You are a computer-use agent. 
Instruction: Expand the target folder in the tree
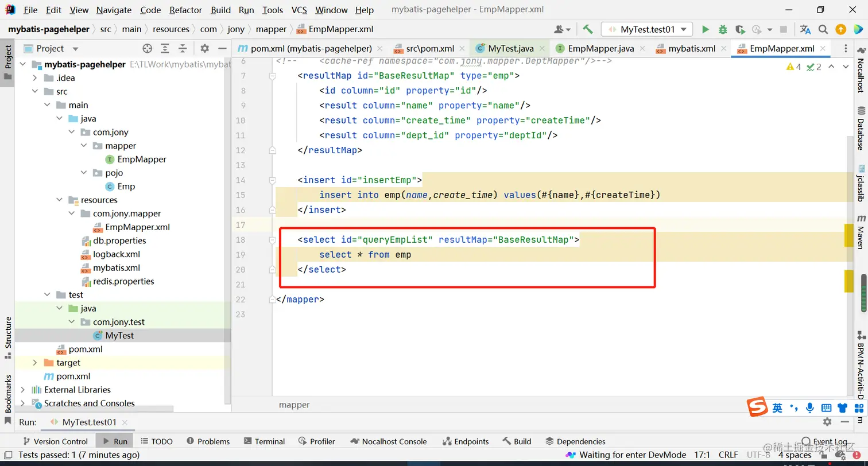click(35, 363)
